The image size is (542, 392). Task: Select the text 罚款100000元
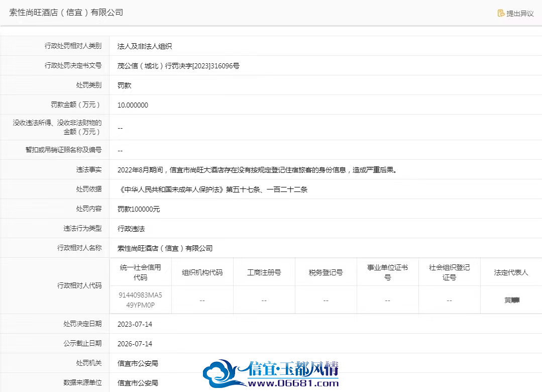(x=139, y=209)
